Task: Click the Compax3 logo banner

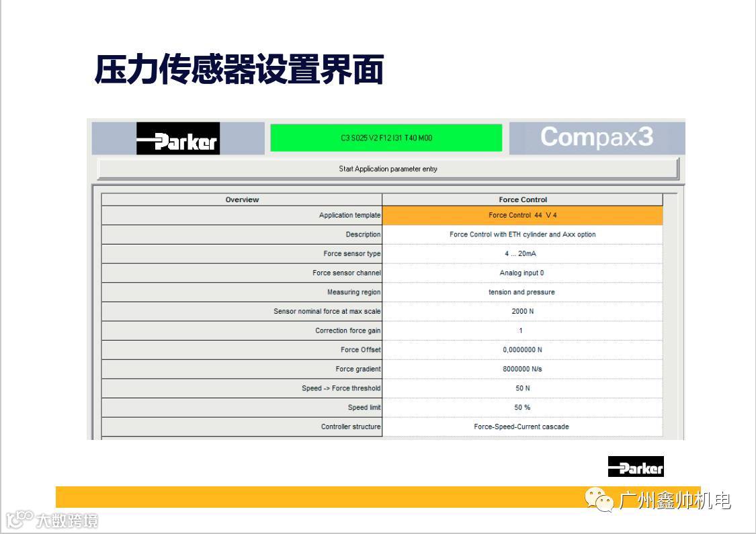Action: pos(597,138)
